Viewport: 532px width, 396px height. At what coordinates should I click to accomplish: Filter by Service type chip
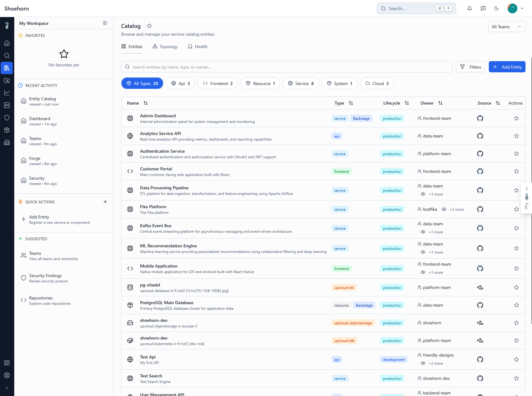point(301,83)
